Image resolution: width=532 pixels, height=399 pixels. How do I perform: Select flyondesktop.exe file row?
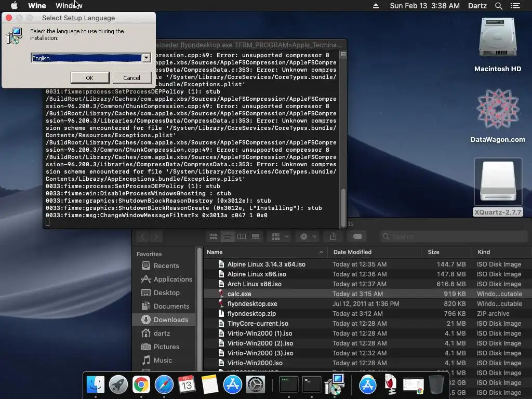coord(367,303)
